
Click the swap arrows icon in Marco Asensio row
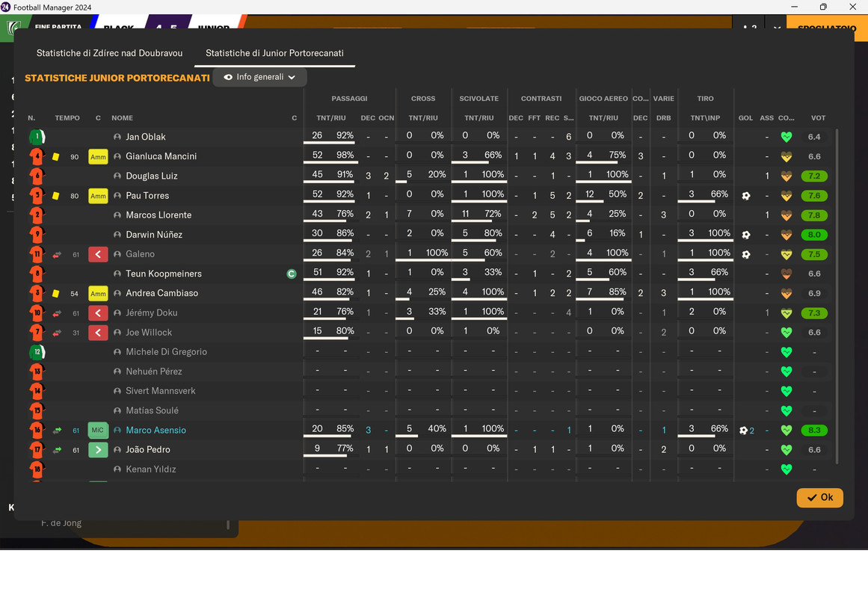coord(57,431)
